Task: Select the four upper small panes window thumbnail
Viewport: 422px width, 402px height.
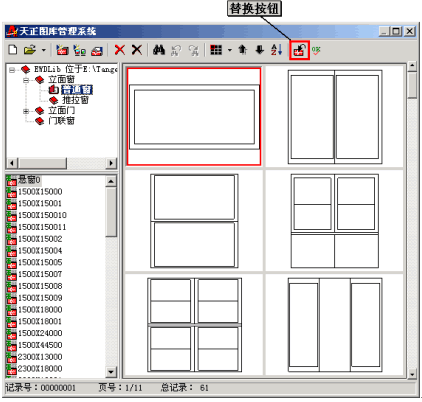Action: (x=335, y=221)
